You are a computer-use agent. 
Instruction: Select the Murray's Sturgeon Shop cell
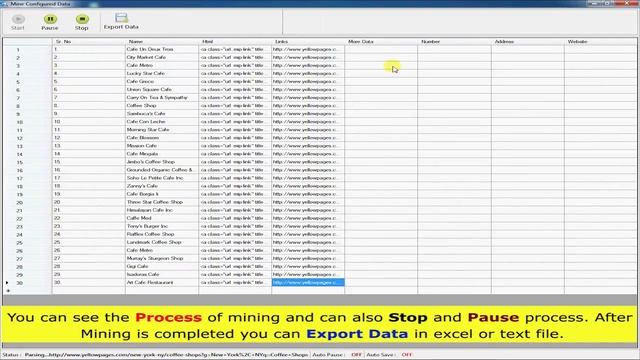162,258
